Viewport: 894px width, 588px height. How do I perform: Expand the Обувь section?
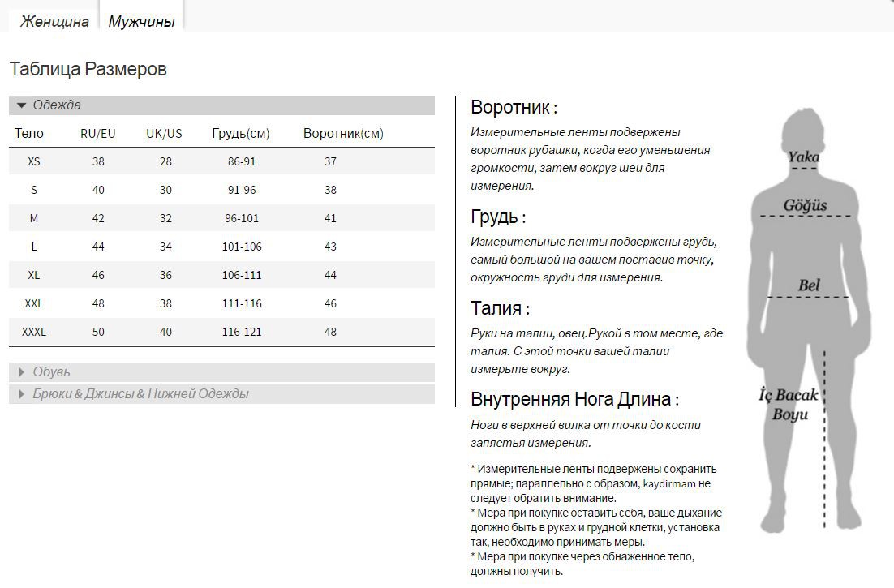tap(221, 372)
